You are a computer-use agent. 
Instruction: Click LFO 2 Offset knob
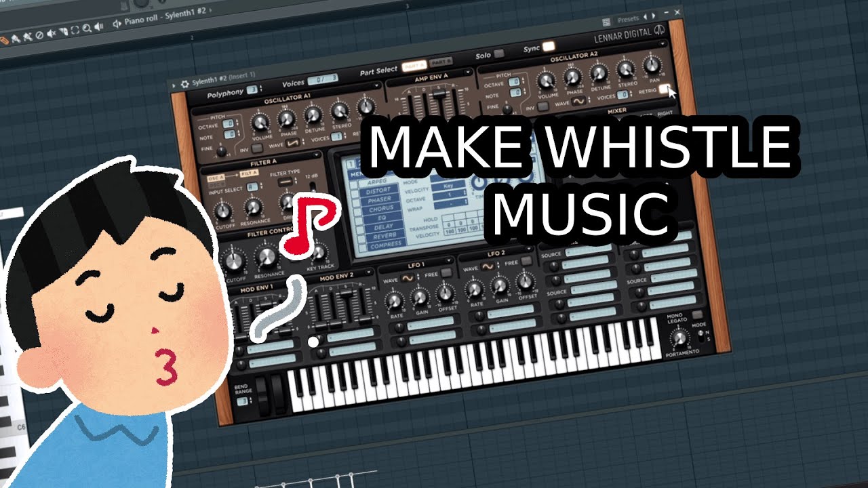pos(526,282)
